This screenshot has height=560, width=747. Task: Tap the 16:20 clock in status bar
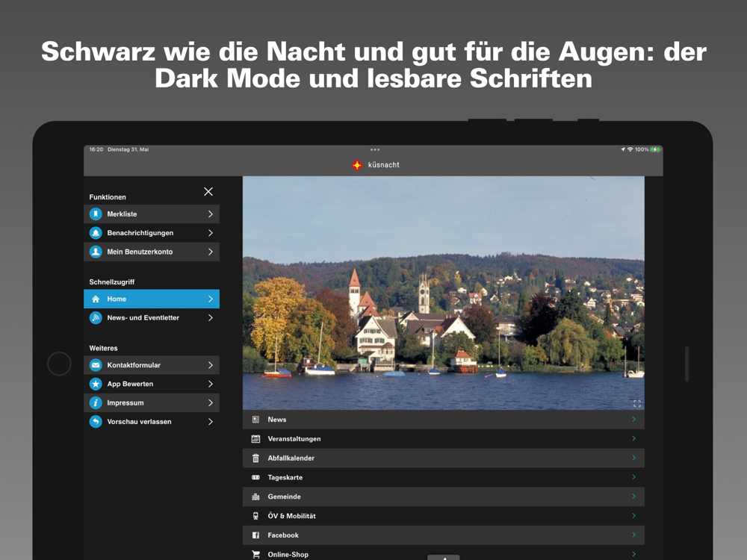point(96,149)
